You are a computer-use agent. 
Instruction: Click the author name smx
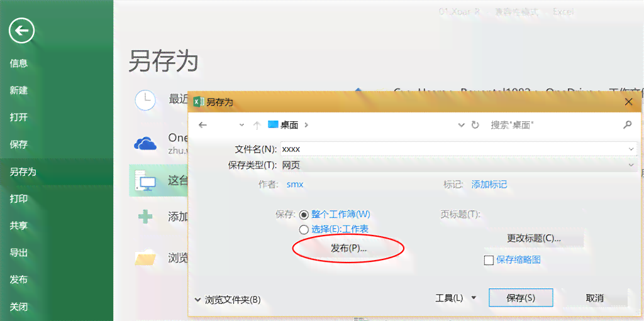pos(295,184)
